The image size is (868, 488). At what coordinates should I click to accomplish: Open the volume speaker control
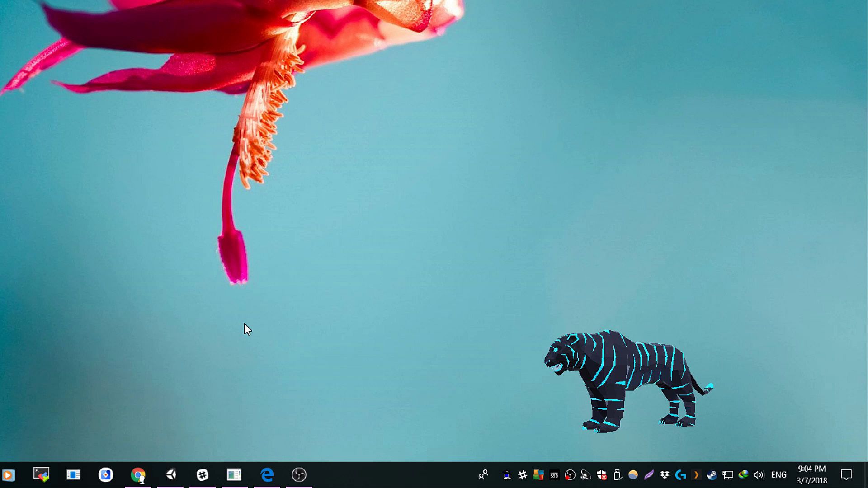[x=759, y=475]
